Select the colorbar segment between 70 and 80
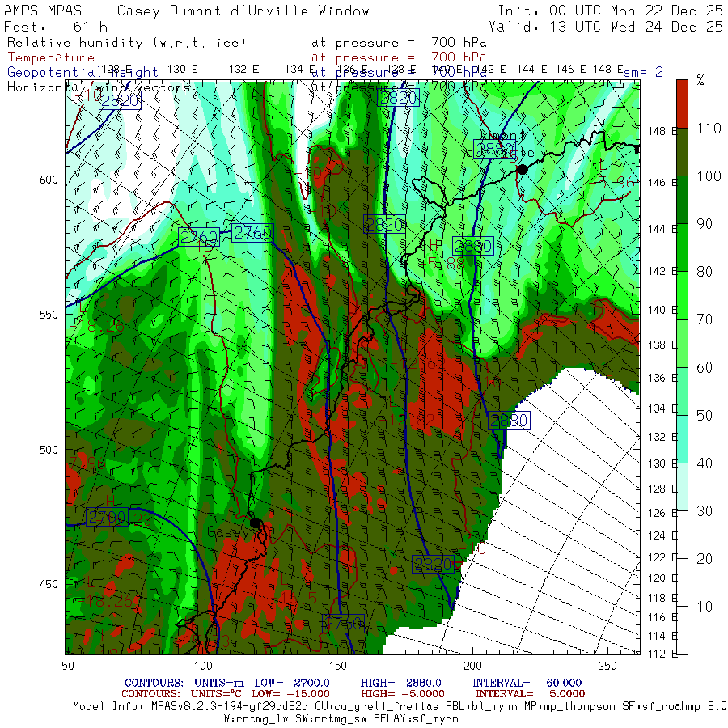The width and height of the screenshot is (728, 728). coord(682,295)
